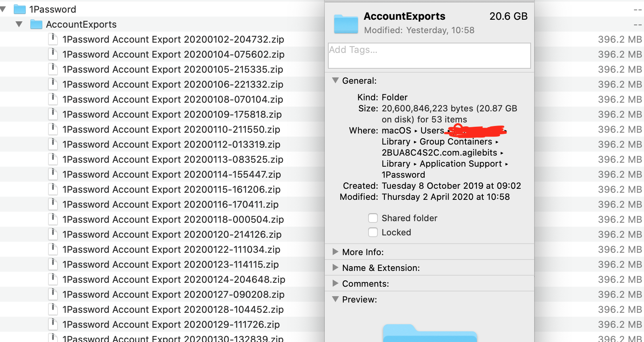Collapse the General section
This screenshot has width=644, height=342.
tap(335, 80)
